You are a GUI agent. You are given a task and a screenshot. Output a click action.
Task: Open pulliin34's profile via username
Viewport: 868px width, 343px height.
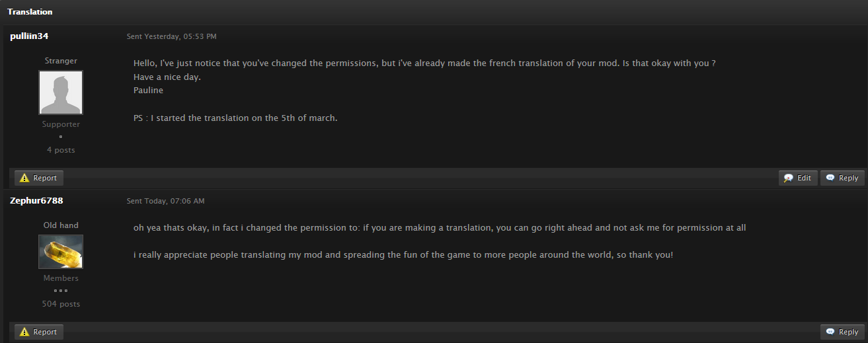[29, 36]
